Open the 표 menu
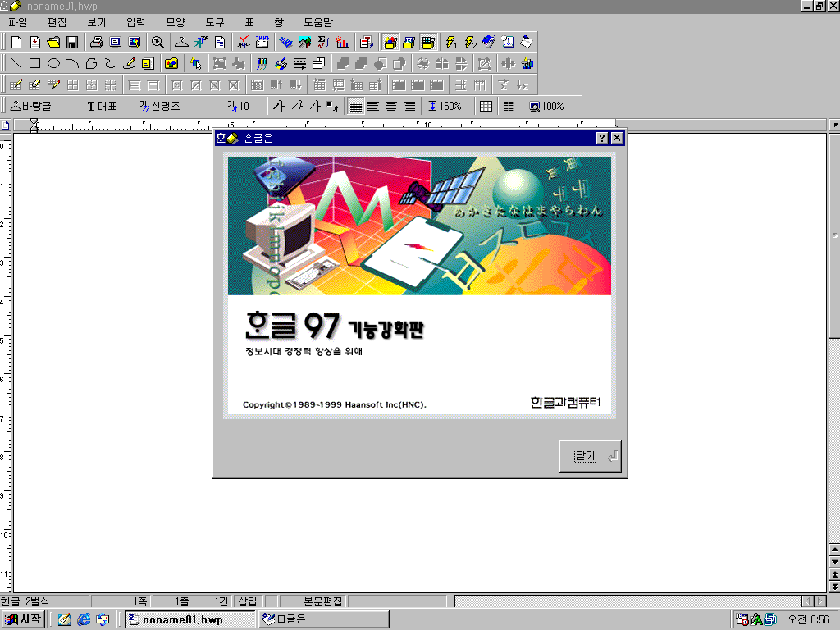 pos(249,22)
